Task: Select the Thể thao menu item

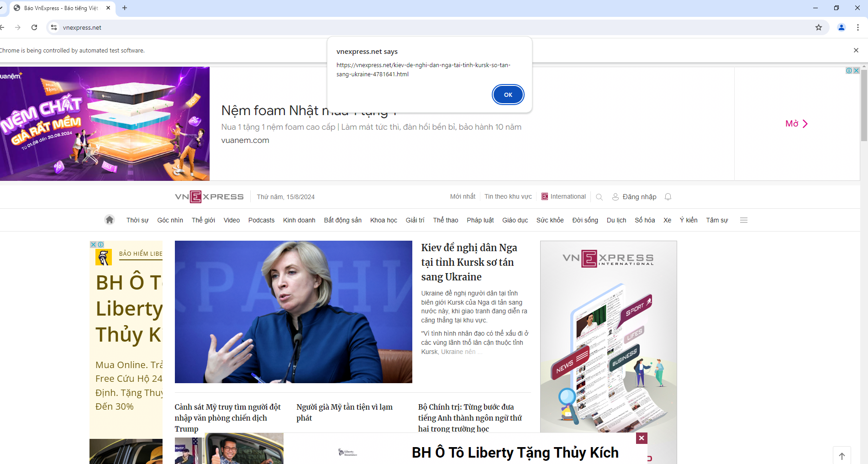Action: (445, 220)
